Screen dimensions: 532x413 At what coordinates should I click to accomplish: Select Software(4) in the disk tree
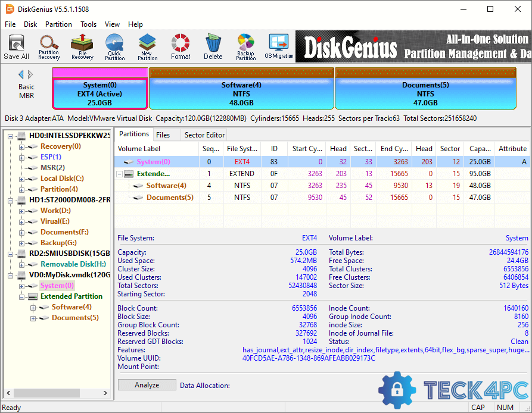click(71, 307)
